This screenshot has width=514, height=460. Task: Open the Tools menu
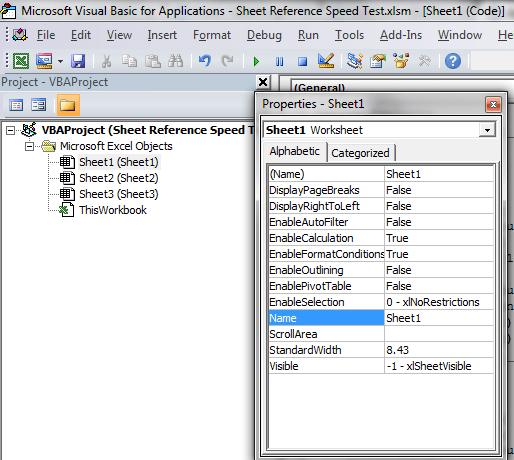click(x=349, y=35)
